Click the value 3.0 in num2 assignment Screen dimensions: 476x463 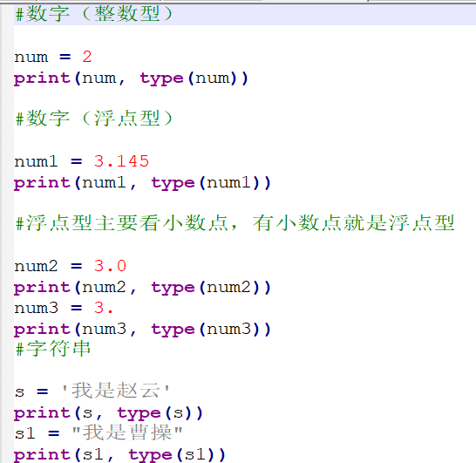(x=110, y=266)
